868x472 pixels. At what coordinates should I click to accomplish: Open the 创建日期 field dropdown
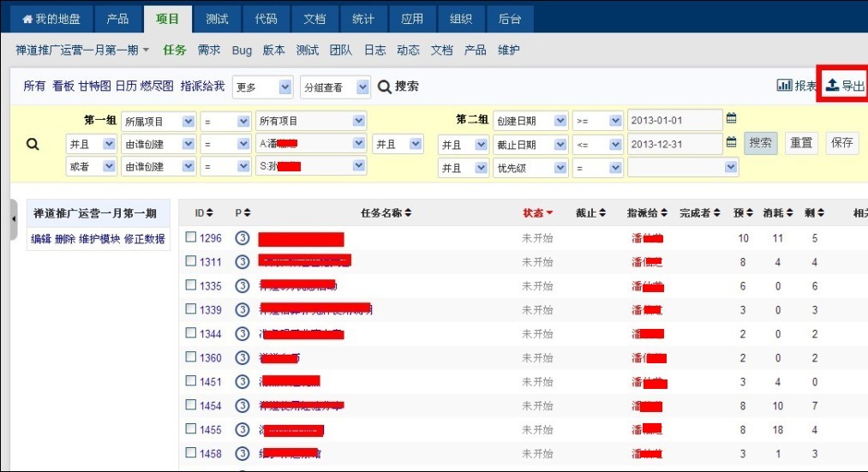pos(530,121)
